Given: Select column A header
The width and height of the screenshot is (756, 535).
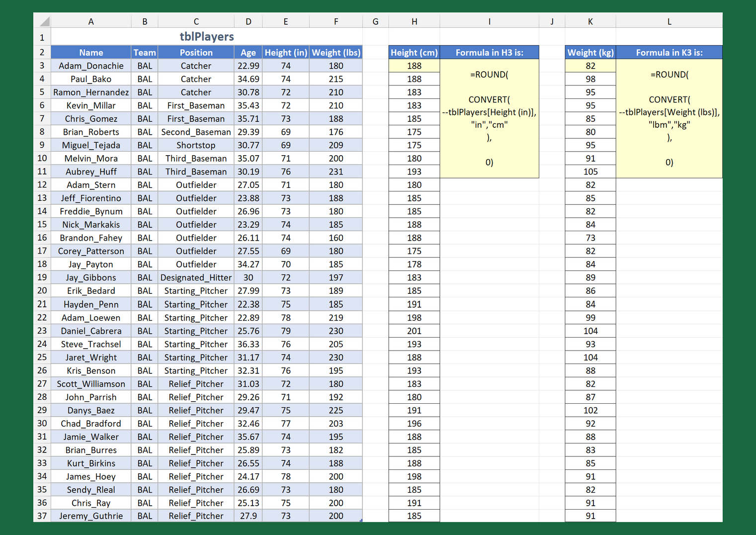Looking at the screenshot, I should pos(91,21).
